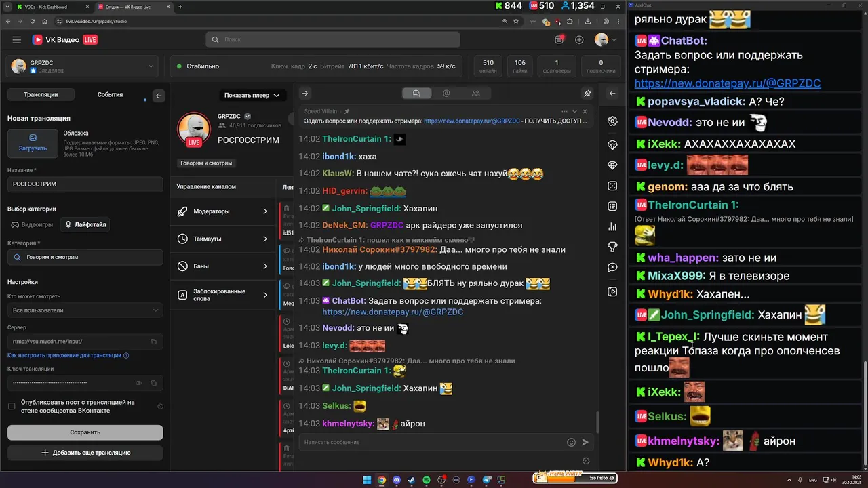Send the chat message with arrow icon
Viewport: 868px width, 488px height.
(x=585, y=442)
